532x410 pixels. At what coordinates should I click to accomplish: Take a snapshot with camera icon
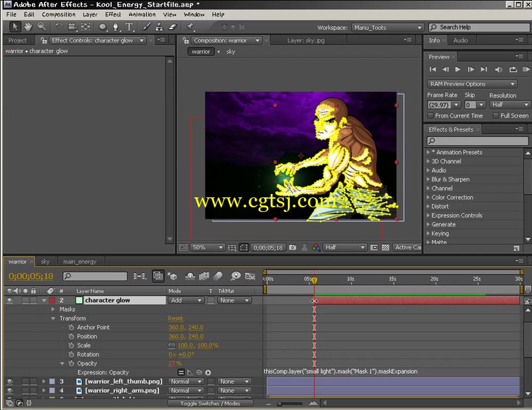tap(293, 248)
